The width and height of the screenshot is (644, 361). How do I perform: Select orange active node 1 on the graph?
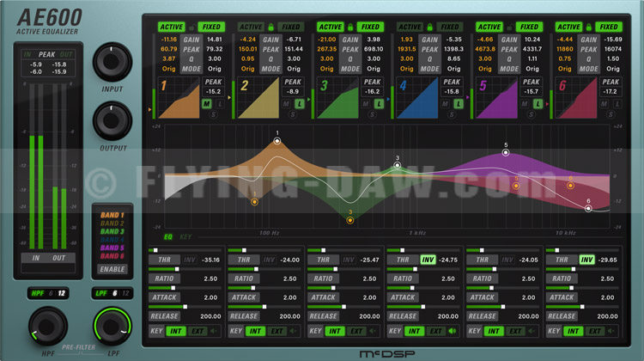coord(255,202)
